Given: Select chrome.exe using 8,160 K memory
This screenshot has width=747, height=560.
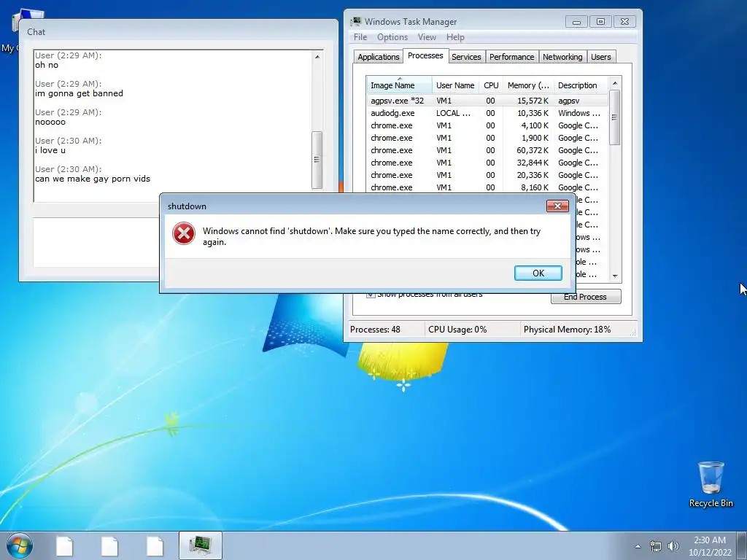Looking at the screenshot, I should (487, 187).
